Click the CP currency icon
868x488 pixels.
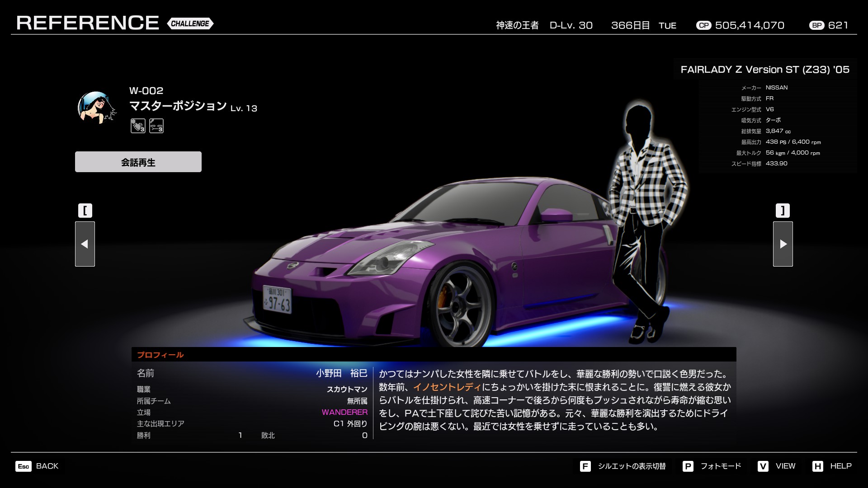pyautogui.click(x=703, y=26)
